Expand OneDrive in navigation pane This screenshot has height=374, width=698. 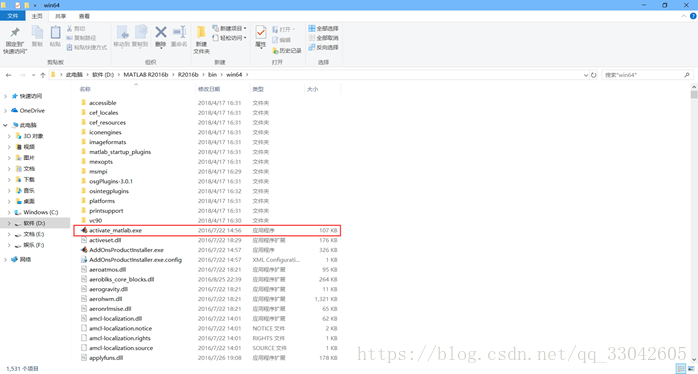5,110
